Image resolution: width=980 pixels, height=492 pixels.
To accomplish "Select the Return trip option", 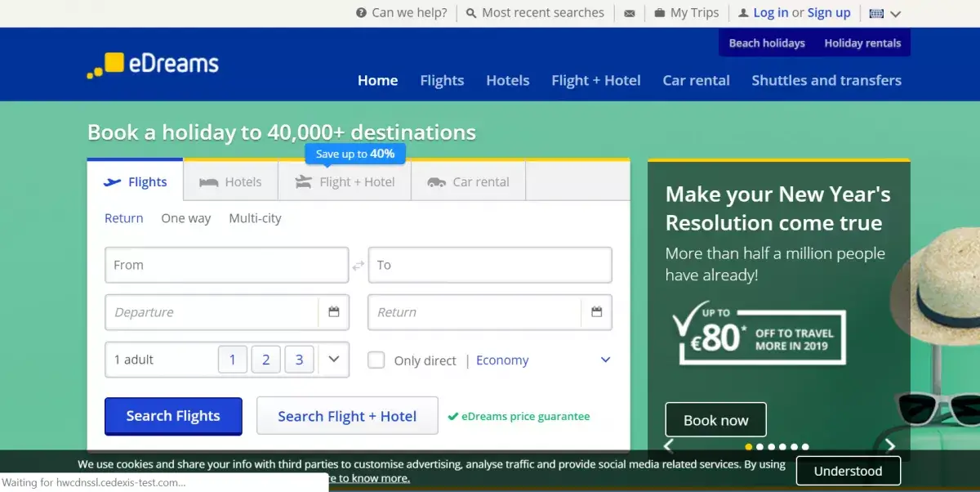I will 124,218.
